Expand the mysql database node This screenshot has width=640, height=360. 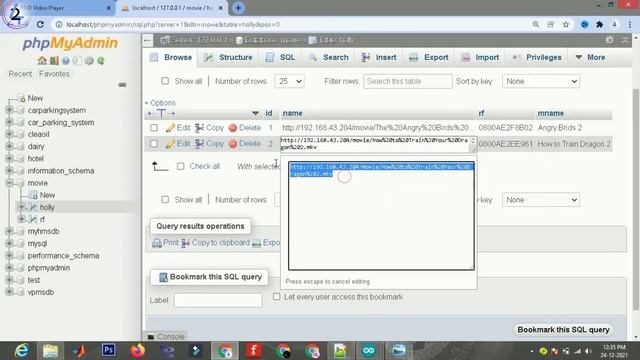point(9,243)
